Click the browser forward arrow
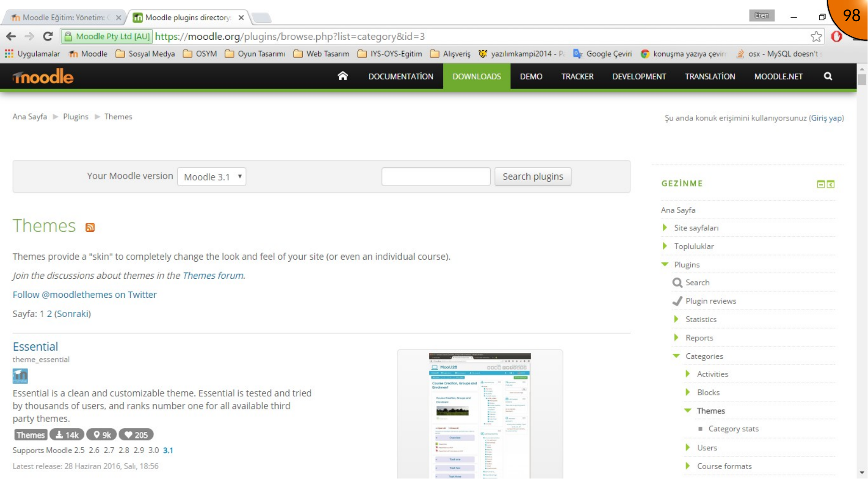868x488 pixels. (x=29, y=36)
